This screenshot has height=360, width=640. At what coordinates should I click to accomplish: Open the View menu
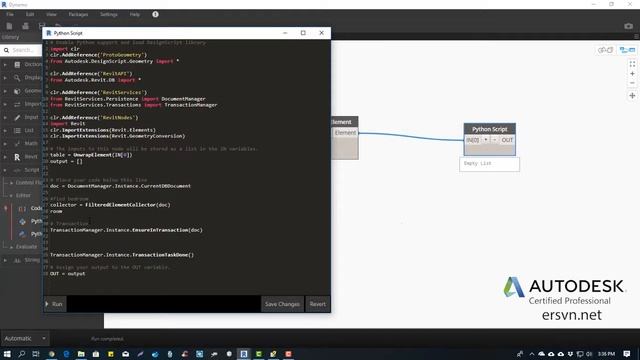click(x=51, y=14)
